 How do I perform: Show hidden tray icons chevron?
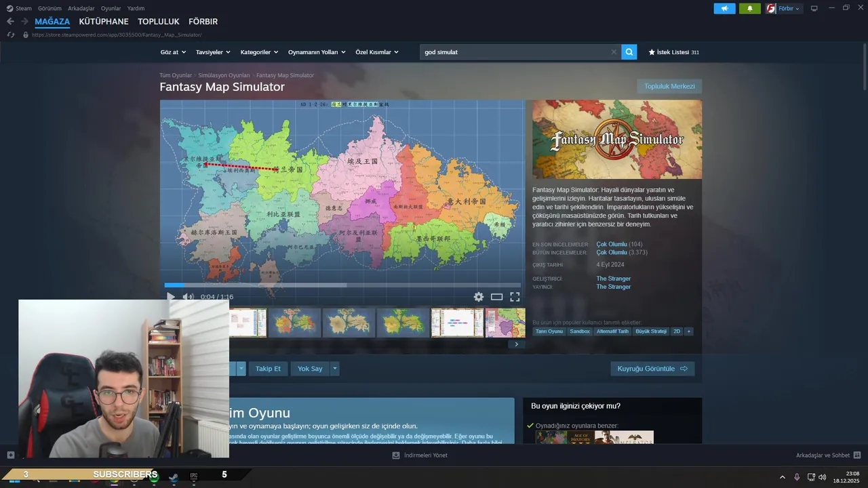click(x=782, y=477)
